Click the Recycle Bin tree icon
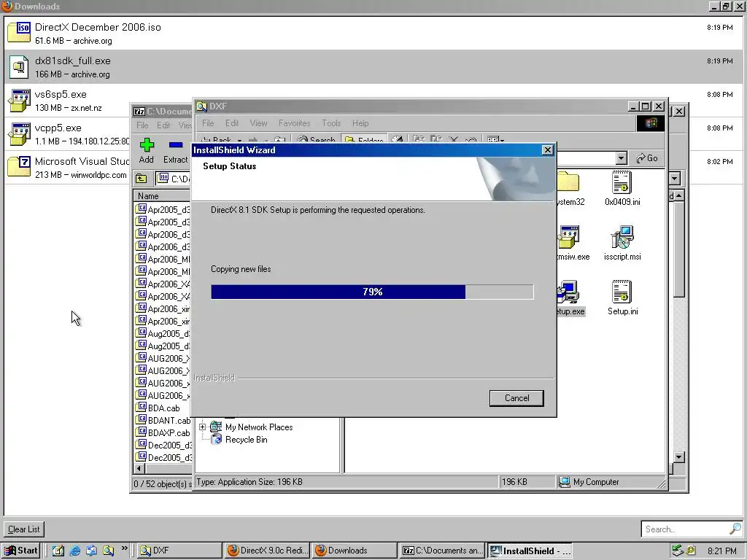The width and height of the screenshot is (747, 560). click(x=216, y=440)
